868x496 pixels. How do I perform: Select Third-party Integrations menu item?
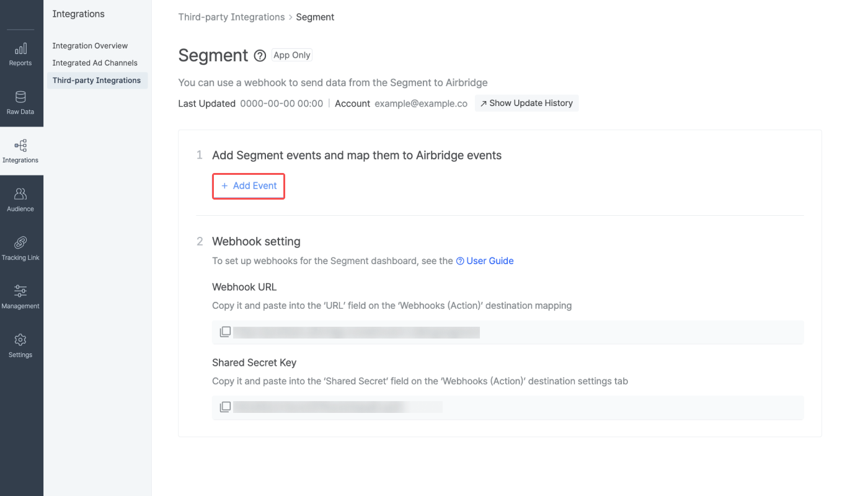97,81
